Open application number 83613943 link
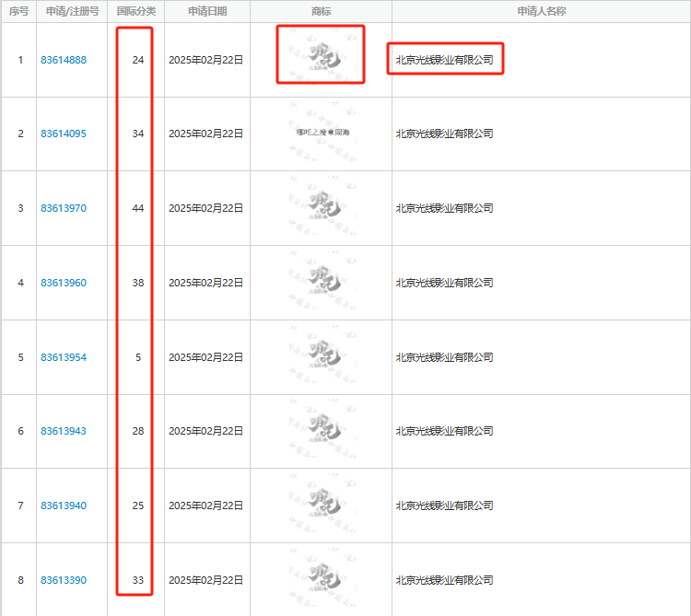 (64, 431)
